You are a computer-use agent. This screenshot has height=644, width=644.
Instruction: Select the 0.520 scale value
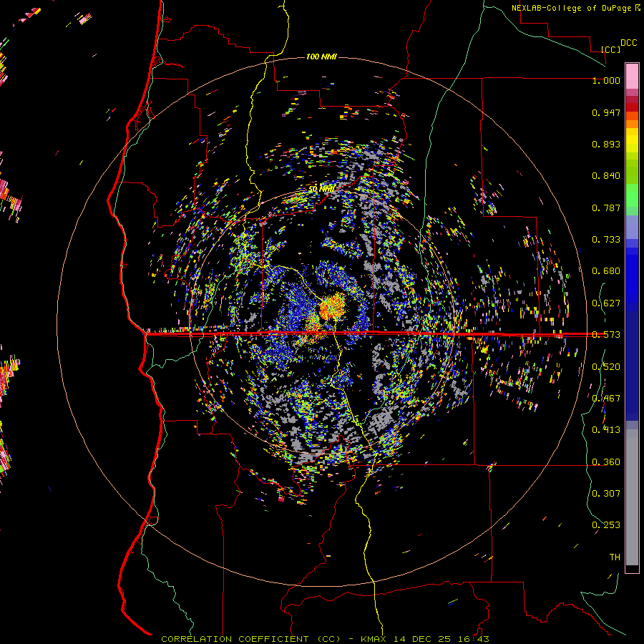click(x=606, y=367)
